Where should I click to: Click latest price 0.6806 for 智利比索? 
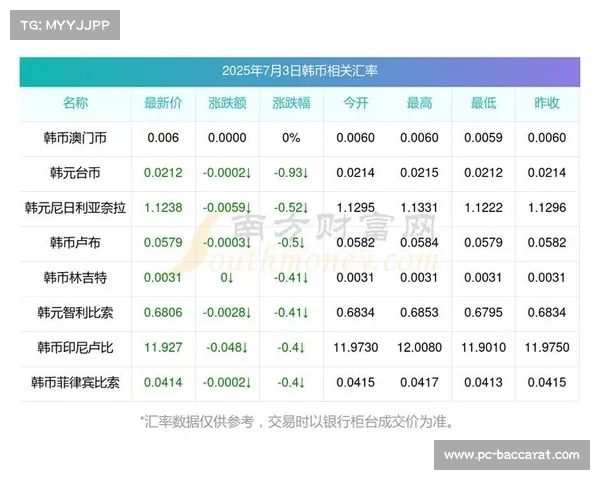163,313
